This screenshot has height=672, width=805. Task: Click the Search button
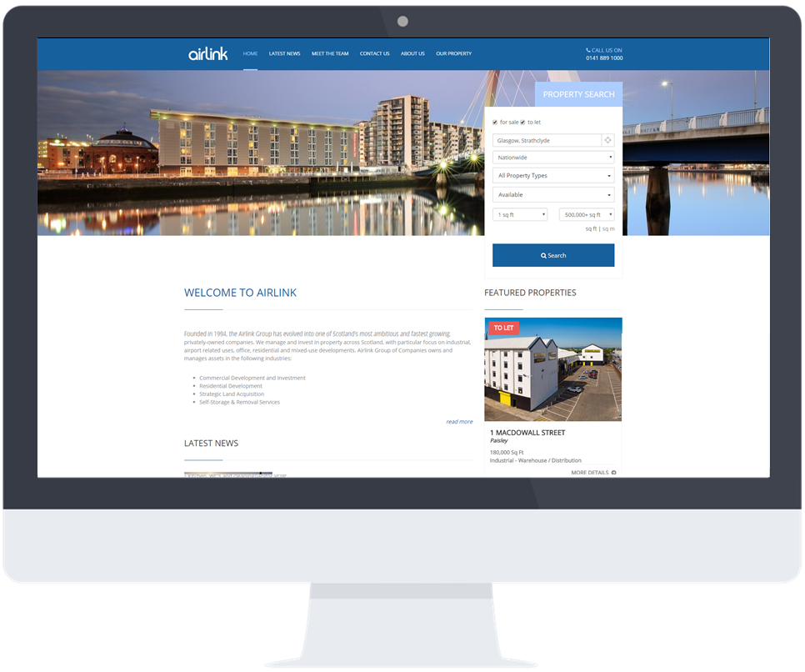click(553, 254)
